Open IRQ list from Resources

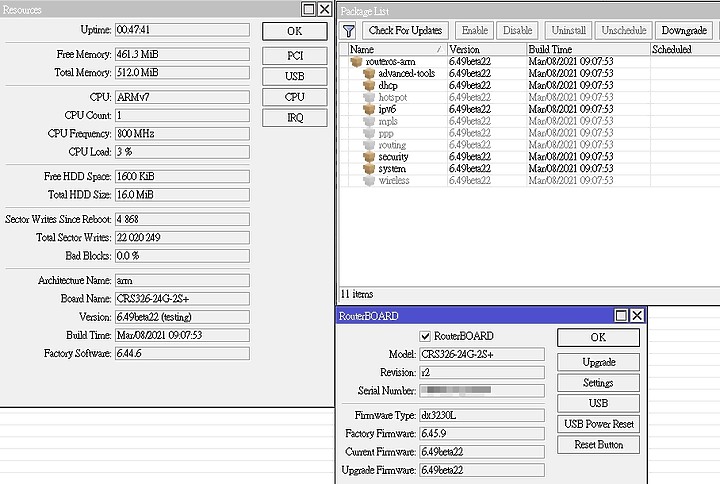295,118
